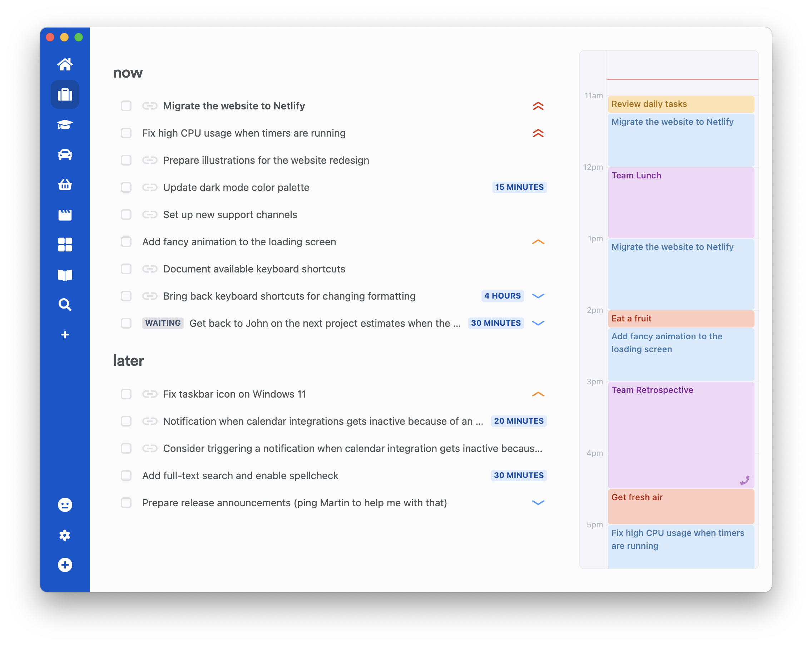Tick the Set up new support channels checkbox

click(126, 215)
